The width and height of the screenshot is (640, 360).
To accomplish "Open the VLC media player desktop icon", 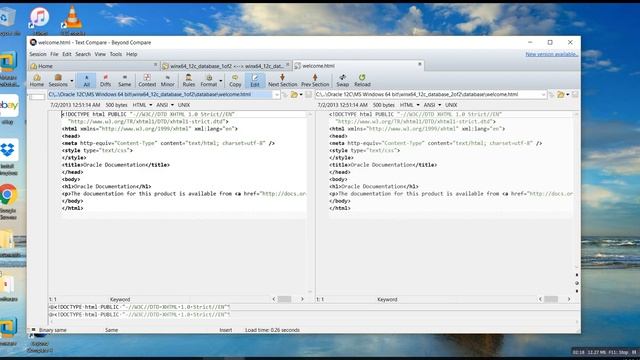I will pyautogui.click(x=72, y=19).
